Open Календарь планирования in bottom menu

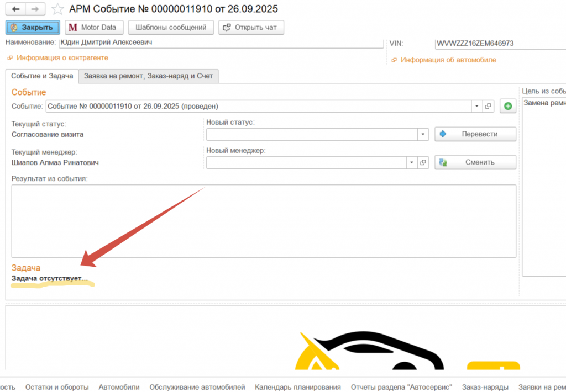tap(297, 387)
